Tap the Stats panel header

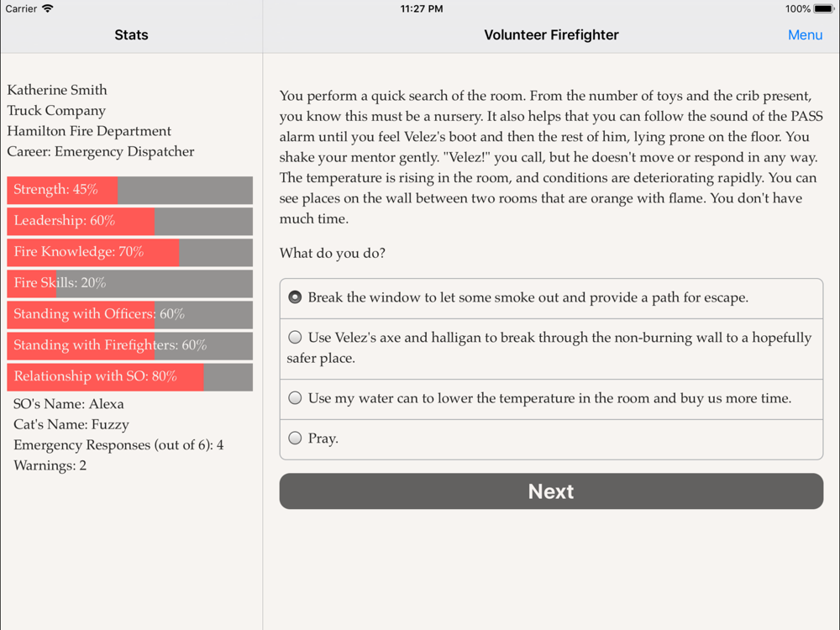tap(131, 34)
